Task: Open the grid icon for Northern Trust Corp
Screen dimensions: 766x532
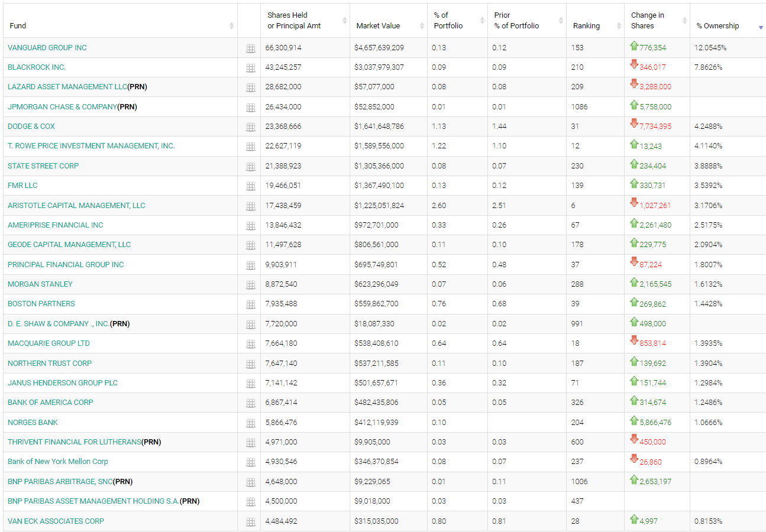Action: click(x=250, y=364)
